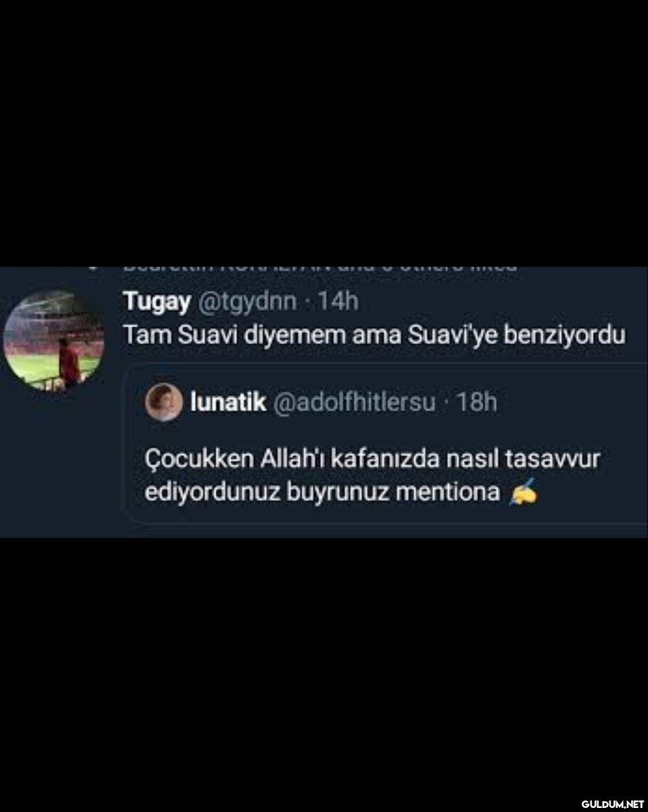Open the 14h tweet timestamp

coord(337,302)
